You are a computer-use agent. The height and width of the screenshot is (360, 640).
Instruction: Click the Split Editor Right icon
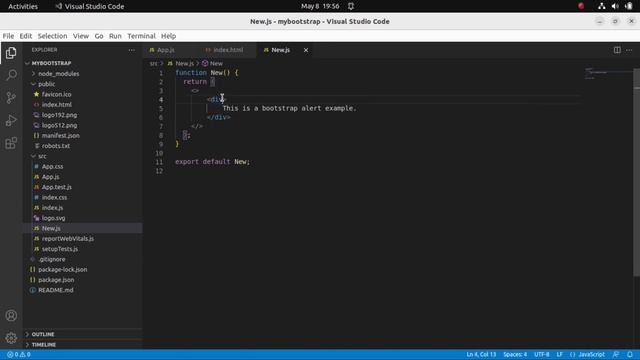[x=617, y=50]
